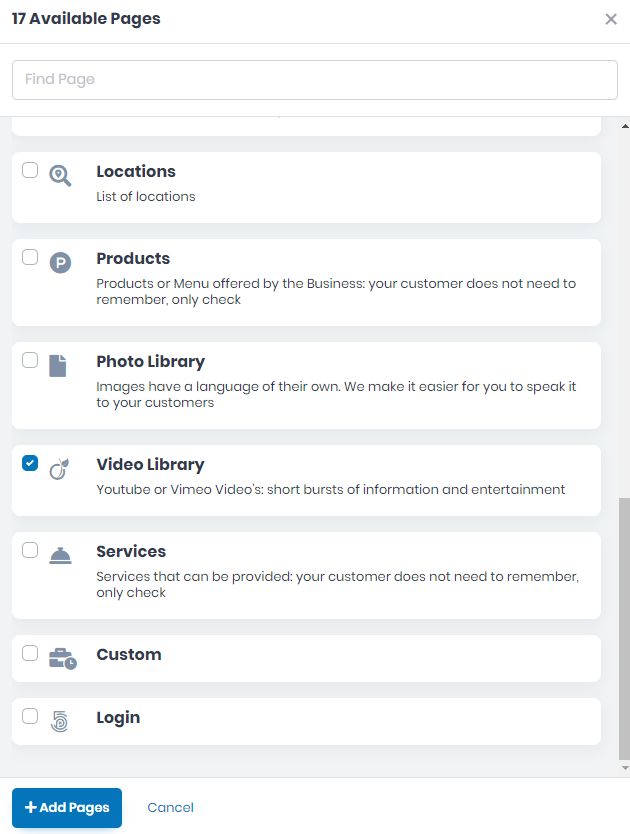This screenshot has width=630, height=834.
Task: Click the Cancel link
Action: (170, 807)
